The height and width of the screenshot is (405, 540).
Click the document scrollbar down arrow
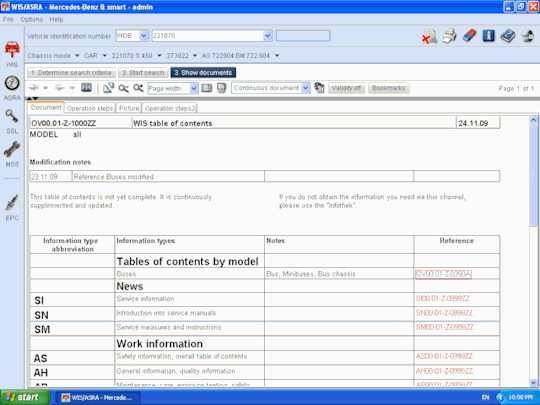pos(533,382)
